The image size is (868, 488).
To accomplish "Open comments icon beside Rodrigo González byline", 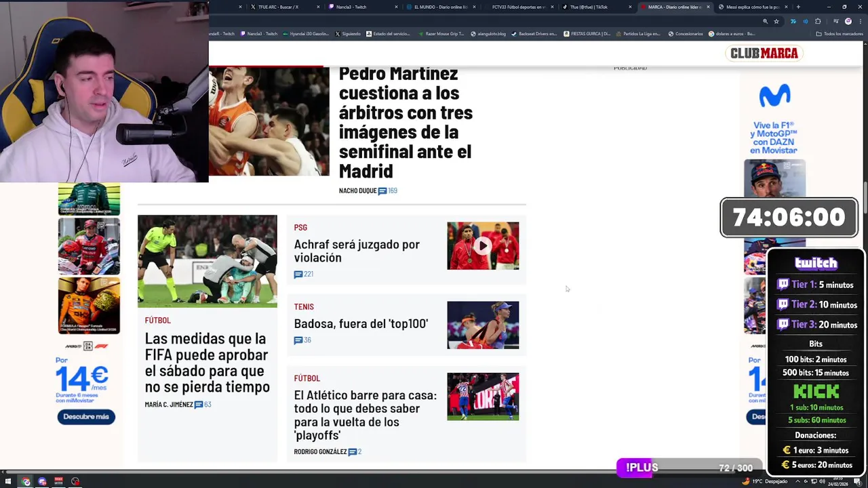I will tap(352, 452).
